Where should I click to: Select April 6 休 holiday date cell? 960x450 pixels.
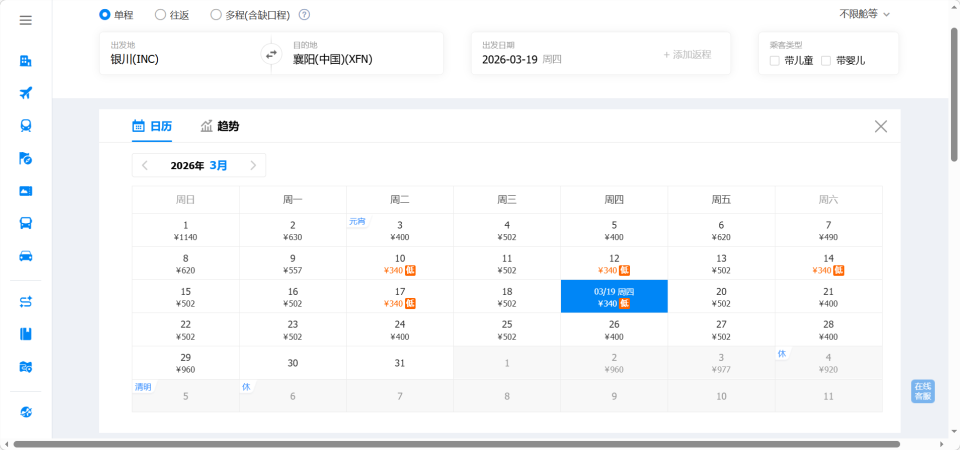[293, 396]
